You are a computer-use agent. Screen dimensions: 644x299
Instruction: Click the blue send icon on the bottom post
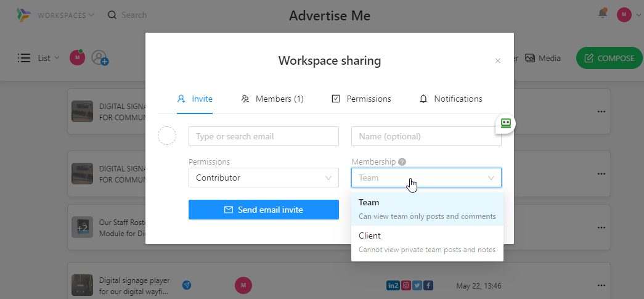click(187, 285)
